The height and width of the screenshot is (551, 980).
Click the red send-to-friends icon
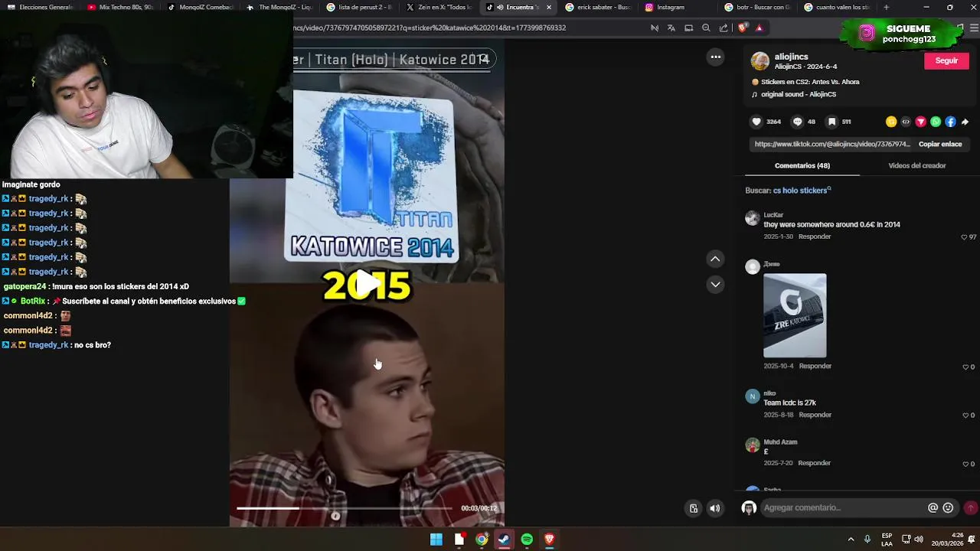point(921,122)
